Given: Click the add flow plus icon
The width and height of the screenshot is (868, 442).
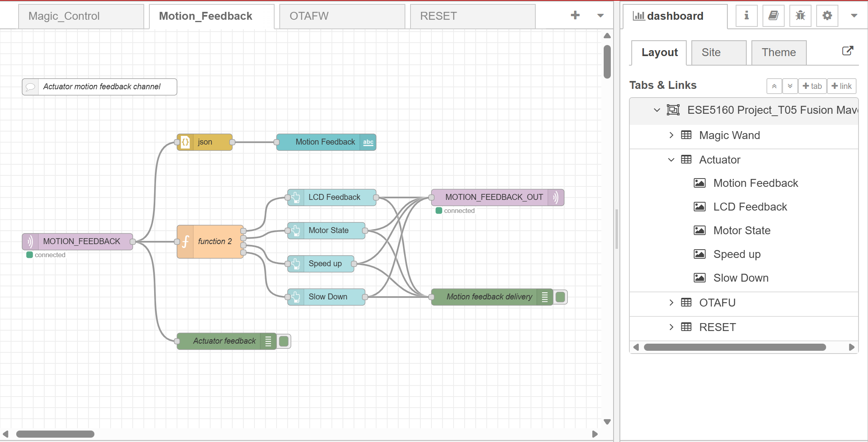Looking at the screenshot, I should pos(575,15).
